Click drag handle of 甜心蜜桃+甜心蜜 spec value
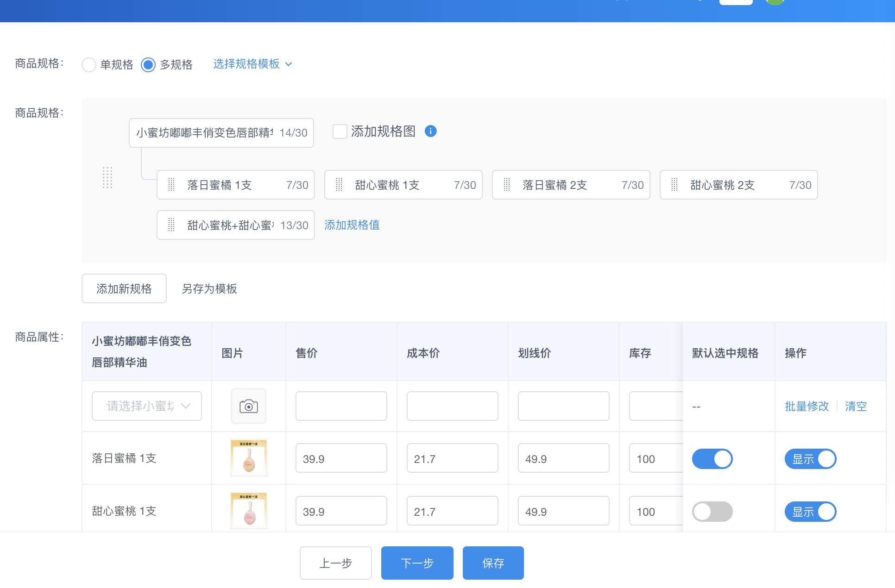 [171, 225]
